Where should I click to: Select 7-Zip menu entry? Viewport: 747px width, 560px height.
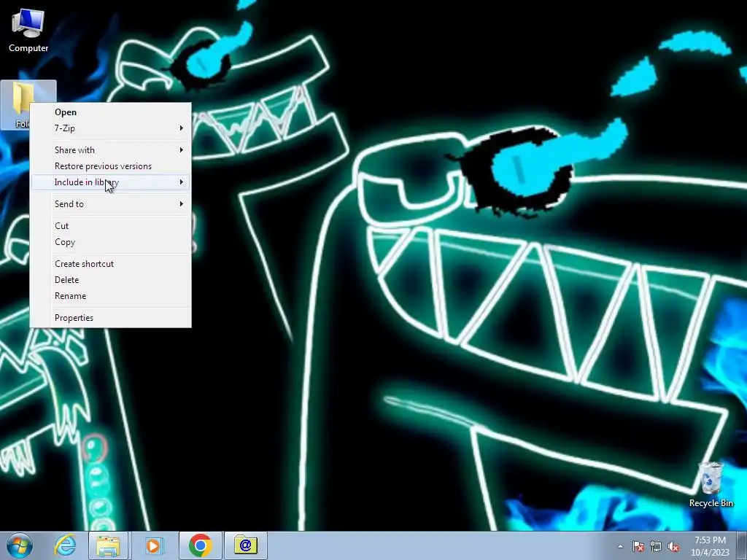111,128
